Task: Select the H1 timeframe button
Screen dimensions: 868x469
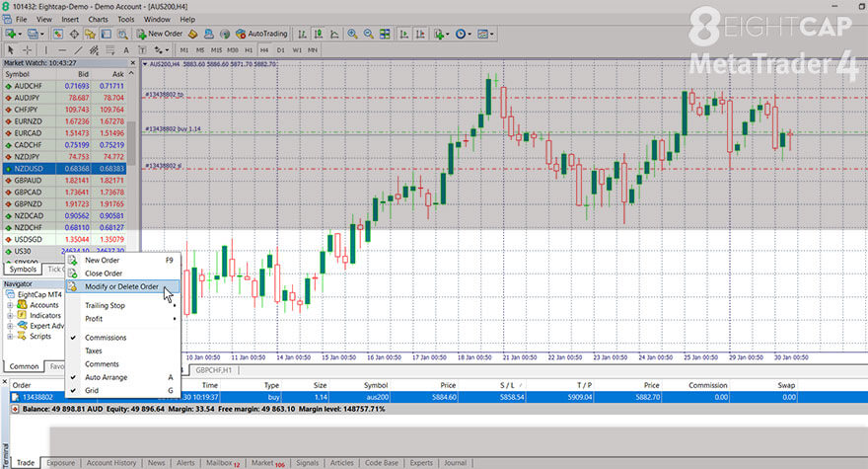Action: (249, 50)
